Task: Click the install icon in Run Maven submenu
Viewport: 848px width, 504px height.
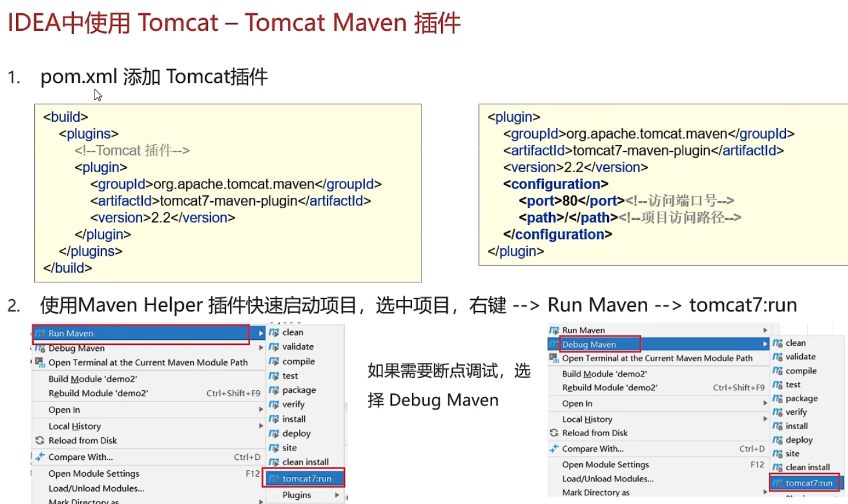Action: (x=274, y=419)
